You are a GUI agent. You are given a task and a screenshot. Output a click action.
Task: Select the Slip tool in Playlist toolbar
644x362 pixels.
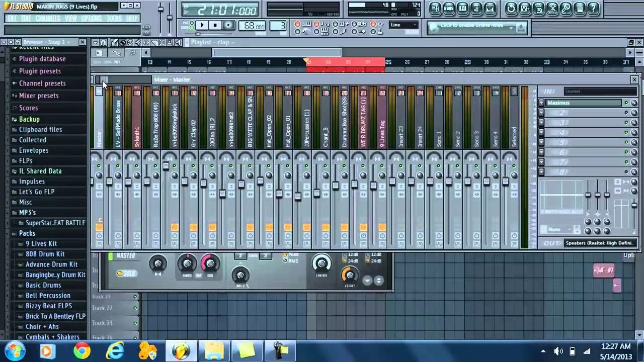tap(146, 42)
